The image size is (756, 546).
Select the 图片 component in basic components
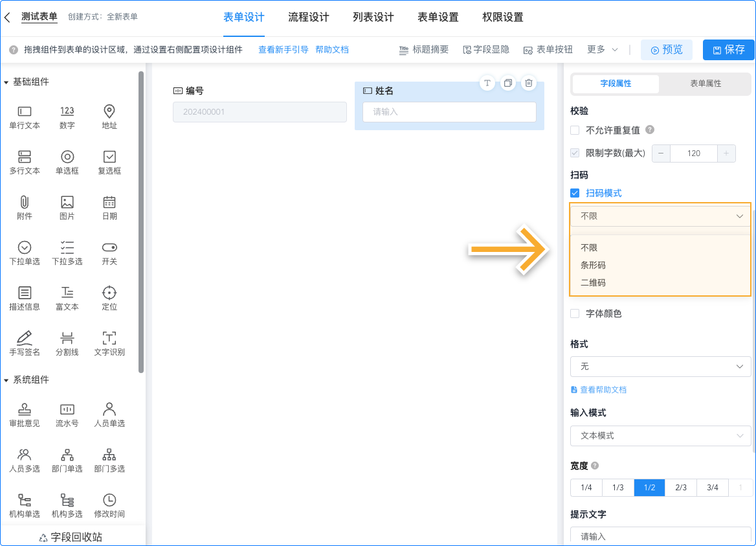click(x=67, y=207)
